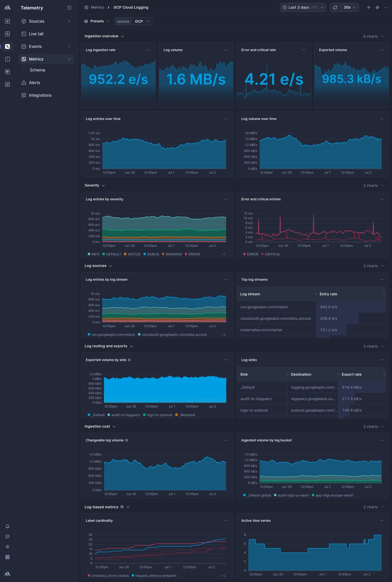Select the kubernetes.io/container log stream row

(311, 330)
